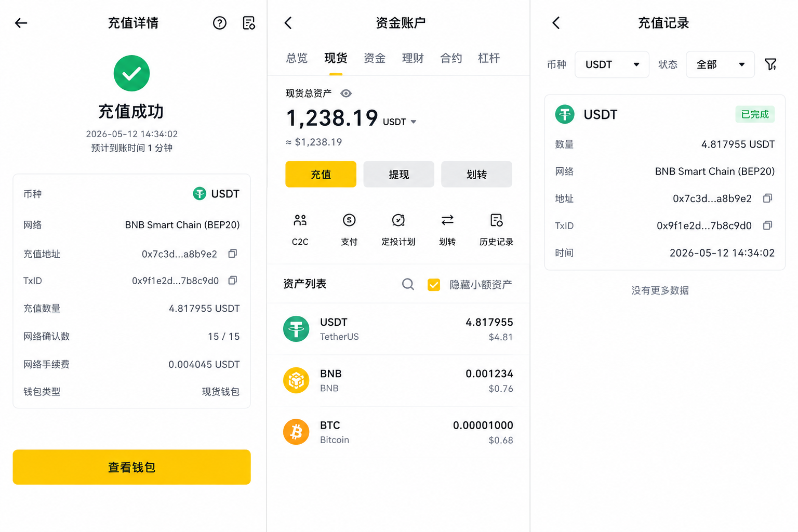Viewport: 798px width, 532px height.
Task: Switch to the 总览 tab
Action: pyautogui.click(x=297, y=58)
